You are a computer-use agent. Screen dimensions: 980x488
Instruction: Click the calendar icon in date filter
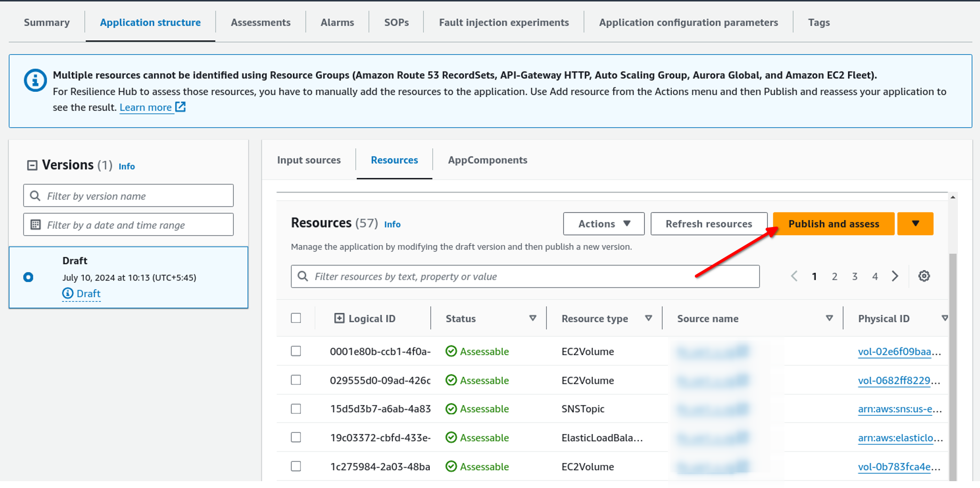click(36, 225)
